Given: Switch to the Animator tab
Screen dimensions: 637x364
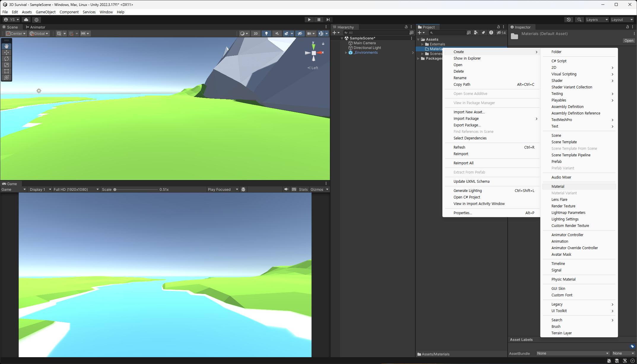Looking at the screenshot, I should [35, 27].
